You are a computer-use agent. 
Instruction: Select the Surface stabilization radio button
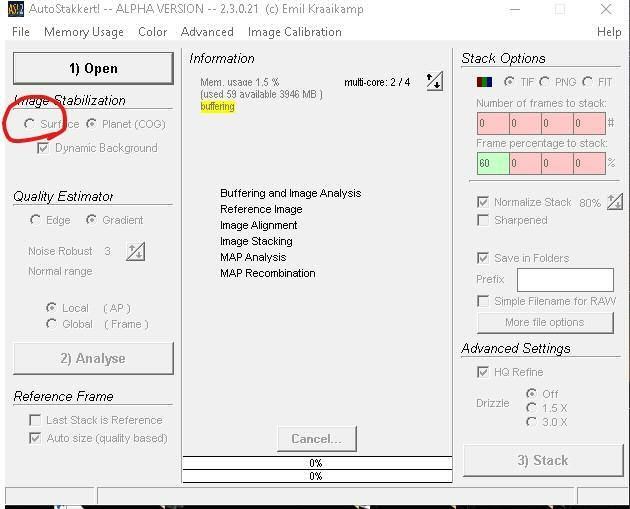(x=29, y=124)
